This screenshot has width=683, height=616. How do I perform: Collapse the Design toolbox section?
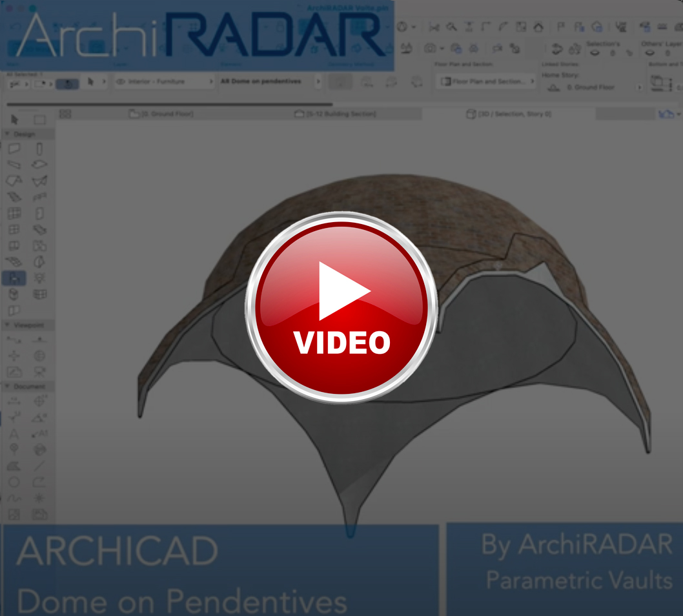click(7, 134)
